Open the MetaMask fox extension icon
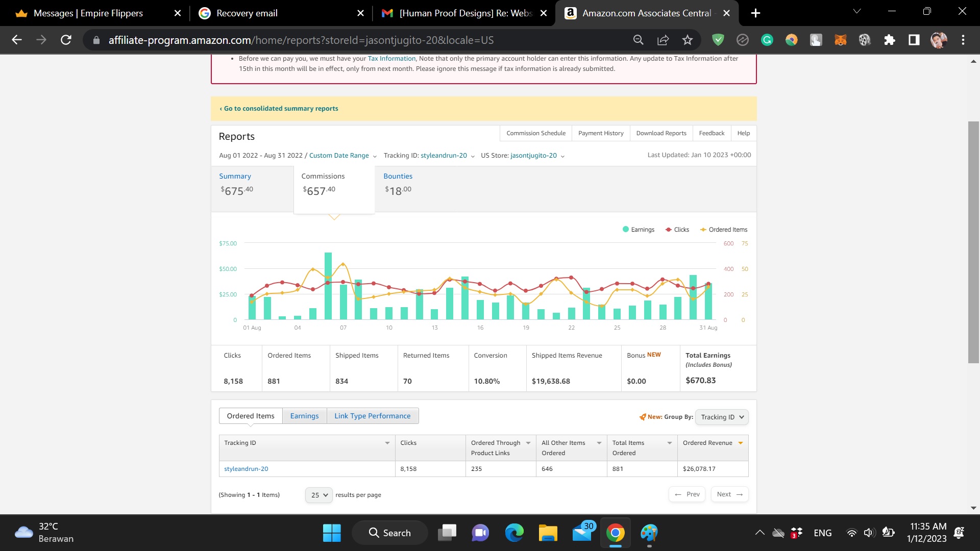 840,40
